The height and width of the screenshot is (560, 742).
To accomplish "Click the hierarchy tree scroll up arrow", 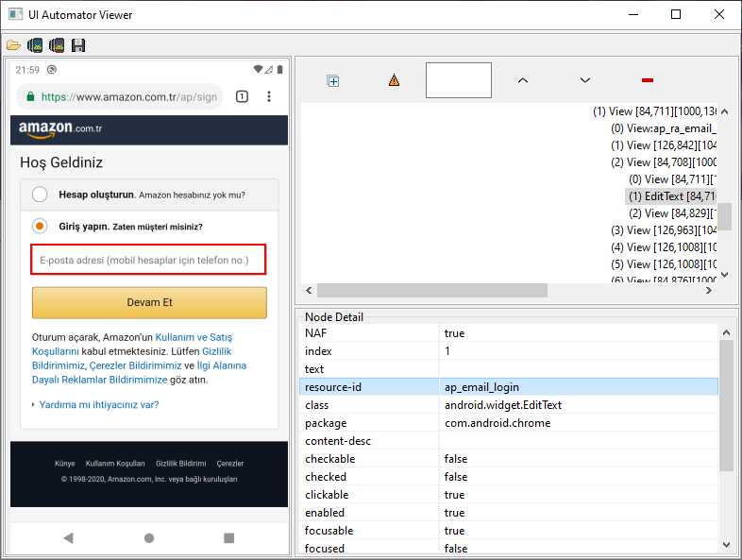I will pyautogui.click(x=724, y=111).
